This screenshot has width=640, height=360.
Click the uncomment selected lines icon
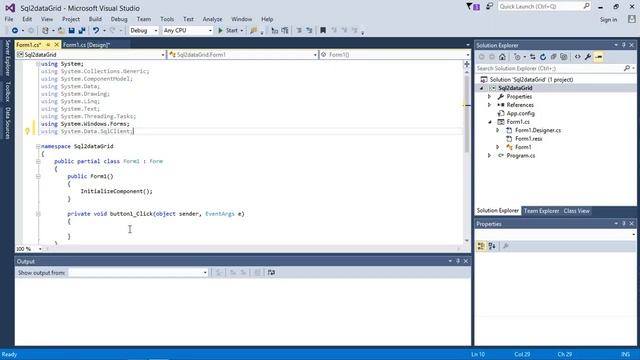point(309,31)
